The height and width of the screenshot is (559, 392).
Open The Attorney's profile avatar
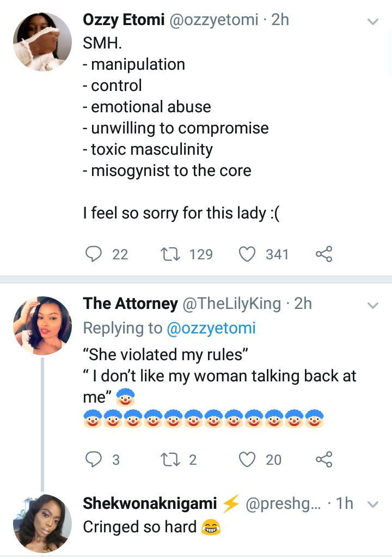click(42, 325)
